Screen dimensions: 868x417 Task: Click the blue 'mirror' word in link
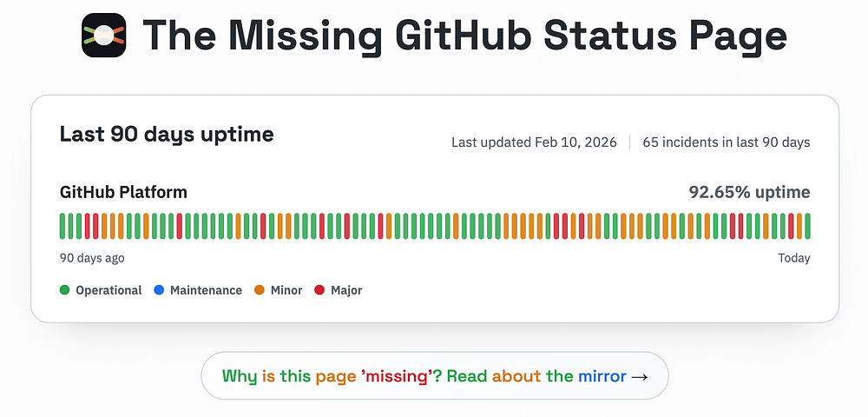pyautogui.click(x=602, y=376)
